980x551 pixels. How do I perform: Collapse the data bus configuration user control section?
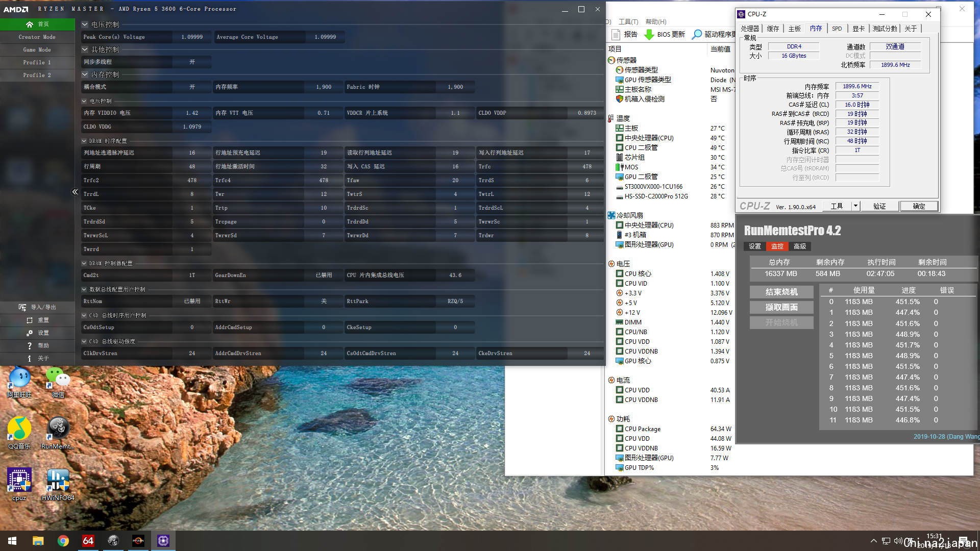pos(84,289)
